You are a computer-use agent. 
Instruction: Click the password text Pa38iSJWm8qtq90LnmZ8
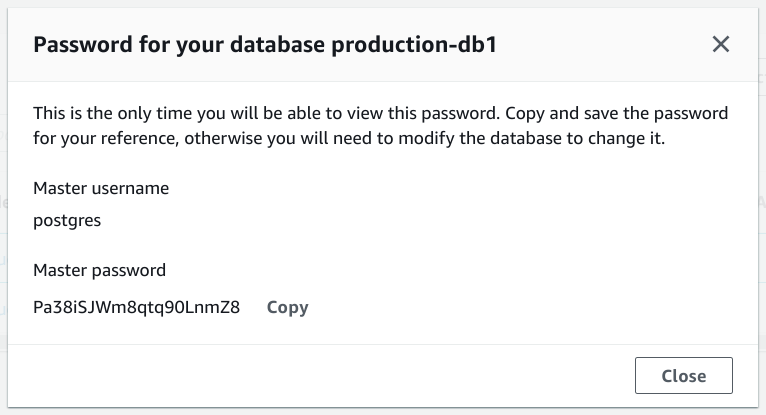[x=136, y=307]
